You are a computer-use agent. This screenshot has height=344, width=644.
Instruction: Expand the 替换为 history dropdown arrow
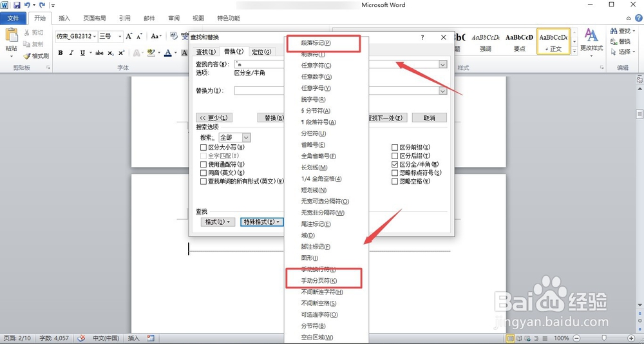click(443, 91)
